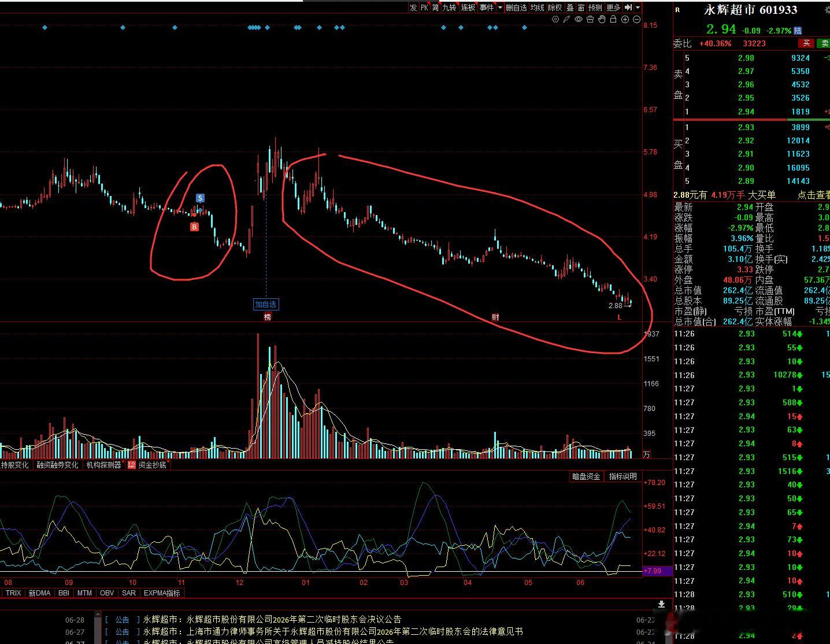830x644 pixels.
Task: Open the toolbox icon above chart
Action: 590,19
